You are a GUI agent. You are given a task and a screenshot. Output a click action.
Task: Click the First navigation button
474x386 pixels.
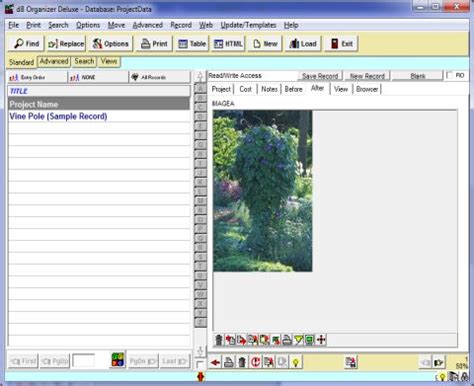tap(23, 361)
